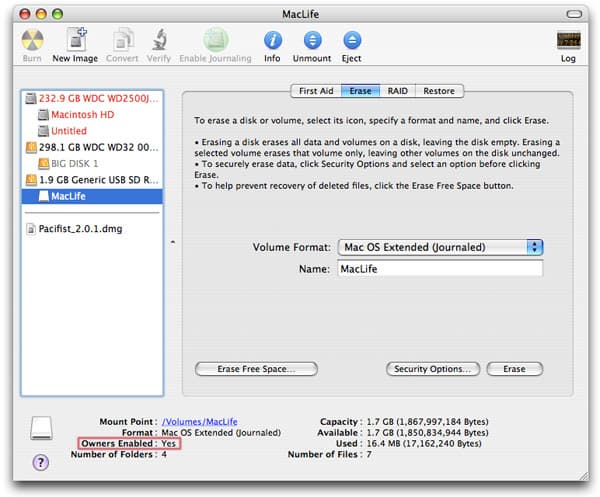Select BIG DISK 1 volume name

(75, 163)
